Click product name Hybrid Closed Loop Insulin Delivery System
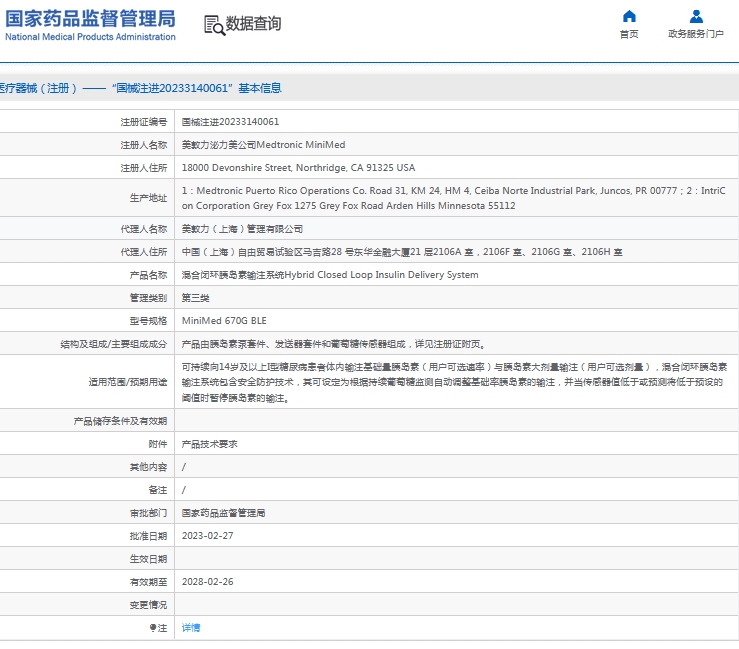Screen dimensions: 739x649 point(330,275)
